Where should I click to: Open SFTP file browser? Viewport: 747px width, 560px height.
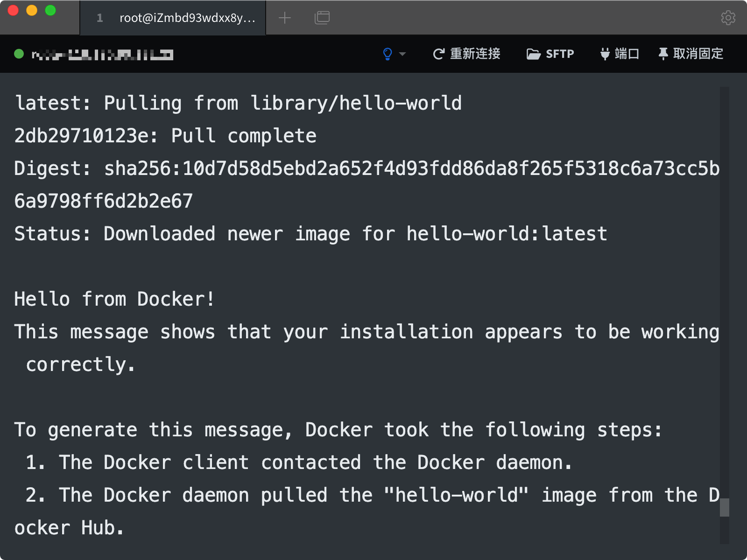click(x=550, y=54)
